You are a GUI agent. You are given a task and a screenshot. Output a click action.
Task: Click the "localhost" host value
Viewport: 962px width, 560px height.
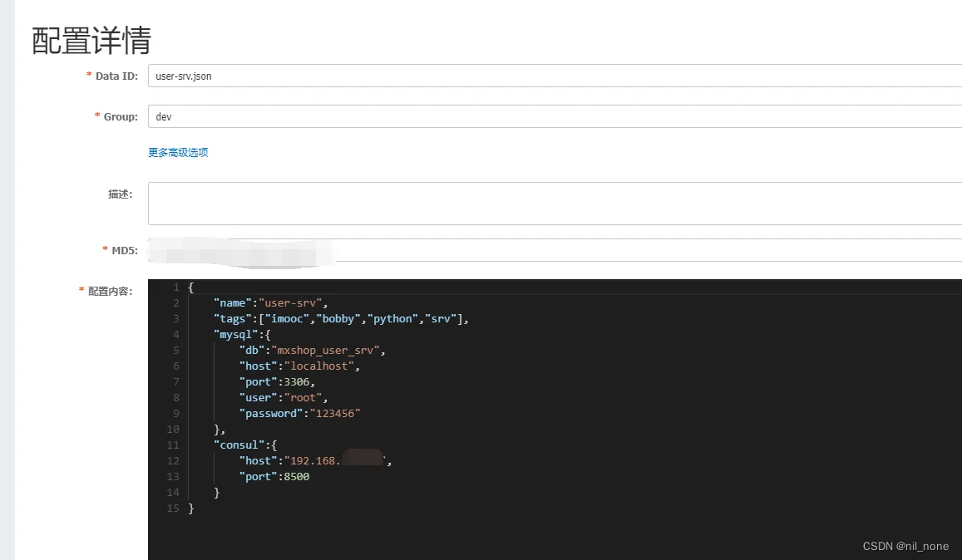coord(319,366)
